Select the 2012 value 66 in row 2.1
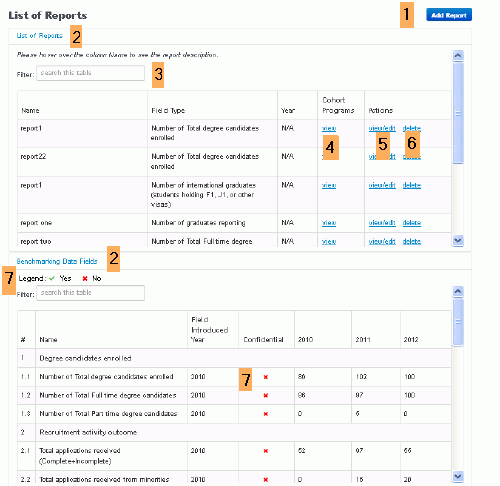Image resolution: width=500 pixels, height=486 pixels. tap(407, 451)
